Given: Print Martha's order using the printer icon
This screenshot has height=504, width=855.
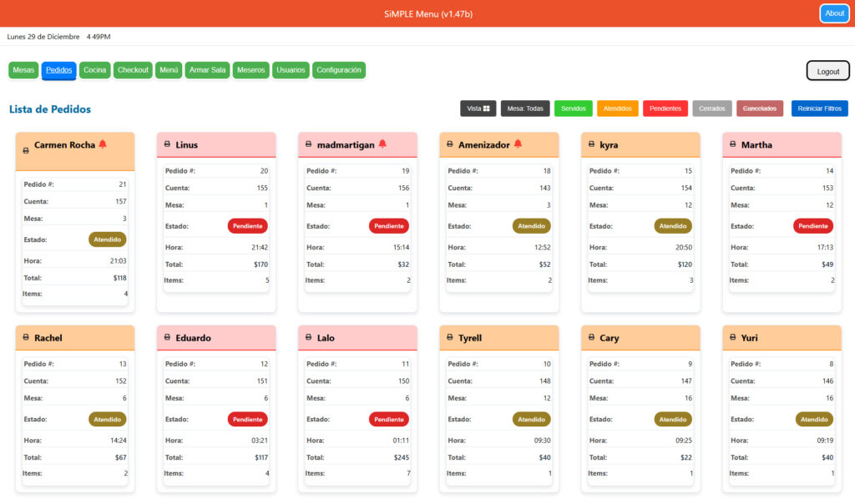Looking at the screenshot, I should pyautogui.click(x=733, y=145).
